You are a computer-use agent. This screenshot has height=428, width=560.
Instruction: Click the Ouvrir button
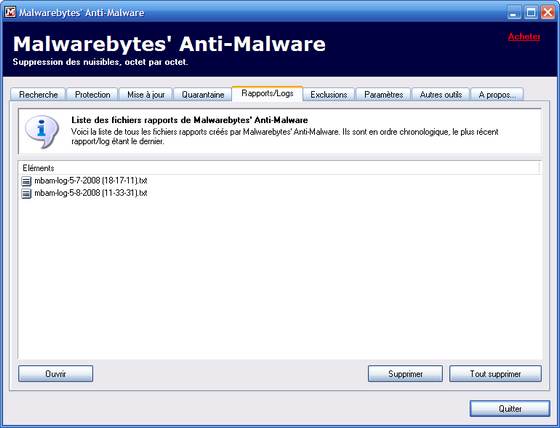(56, 374)
